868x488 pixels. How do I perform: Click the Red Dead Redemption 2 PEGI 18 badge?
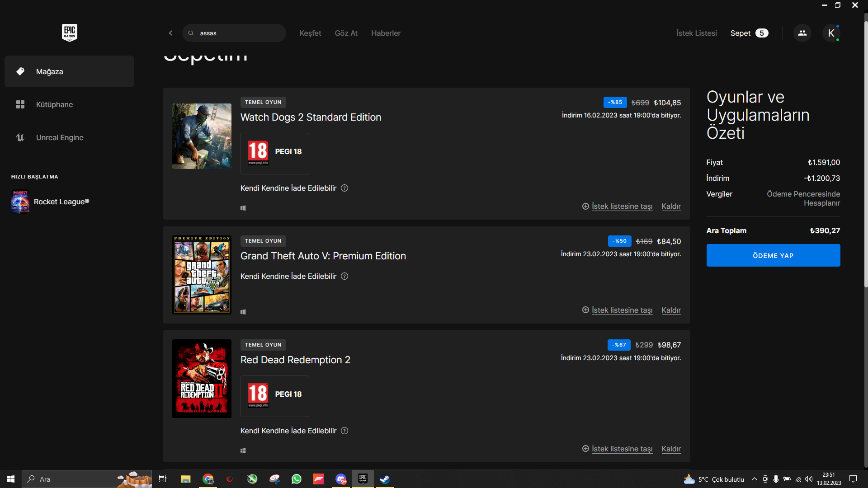click(275, 396)
